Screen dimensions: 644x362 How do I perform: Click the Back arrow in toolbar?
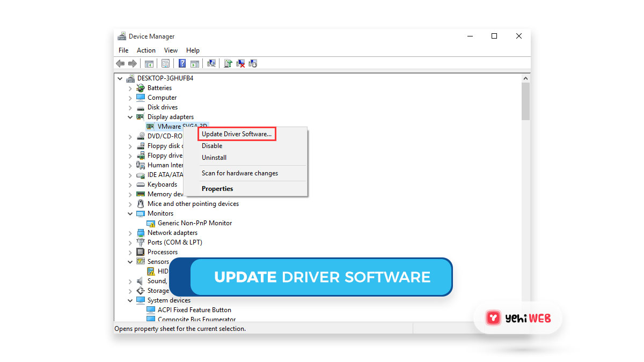[x=120, y=63]
